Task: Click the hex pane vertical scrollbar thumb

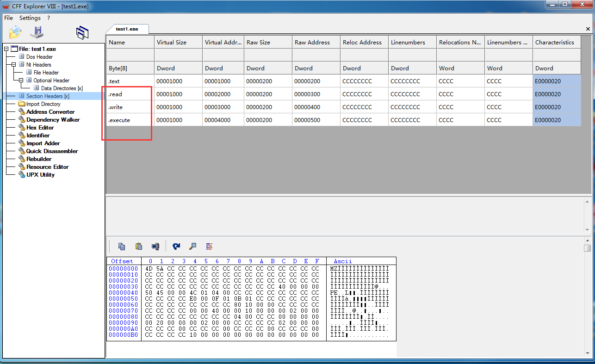Action: pos(587,248)
